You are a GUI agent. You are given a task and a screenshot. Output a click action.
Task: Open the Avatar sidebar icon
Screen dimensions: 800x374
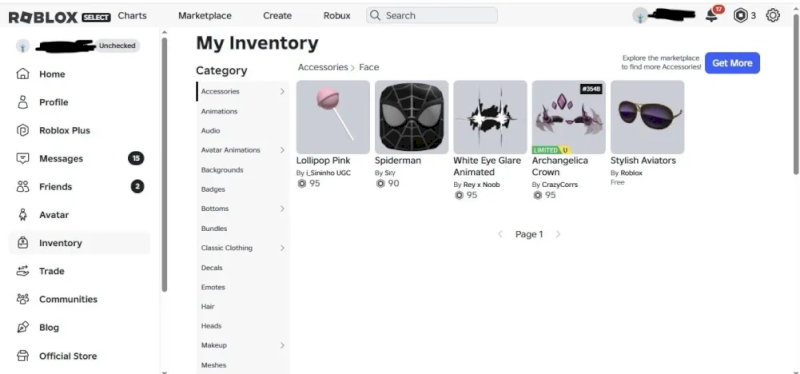pyautogui.click(x=22, y=215)
